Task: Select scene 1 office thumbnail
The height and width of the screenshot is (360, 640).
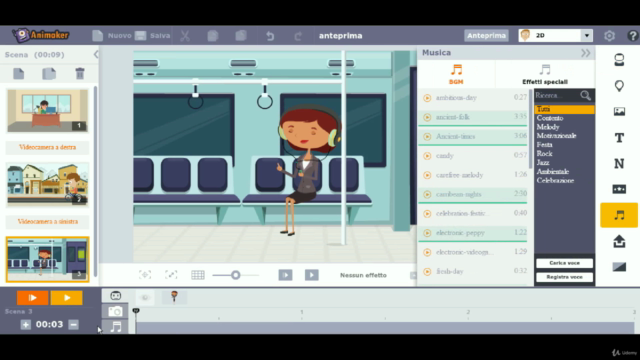Action: (x=47, y=111)
